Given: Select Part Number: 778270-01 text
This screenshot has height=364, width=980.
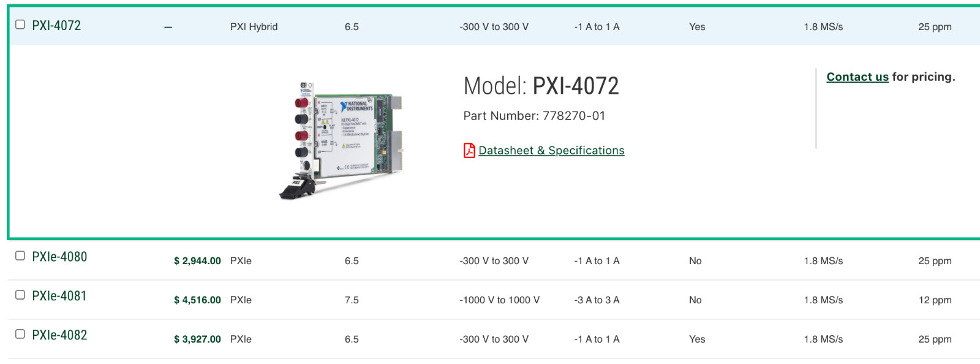Looking at the screenshot, I should pyautogui.click(x=534, y=116).
